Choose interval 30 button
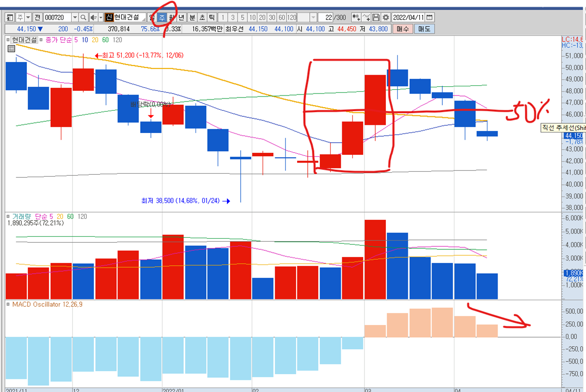This screenshot has width=586, height=392. tap(272, 18)
